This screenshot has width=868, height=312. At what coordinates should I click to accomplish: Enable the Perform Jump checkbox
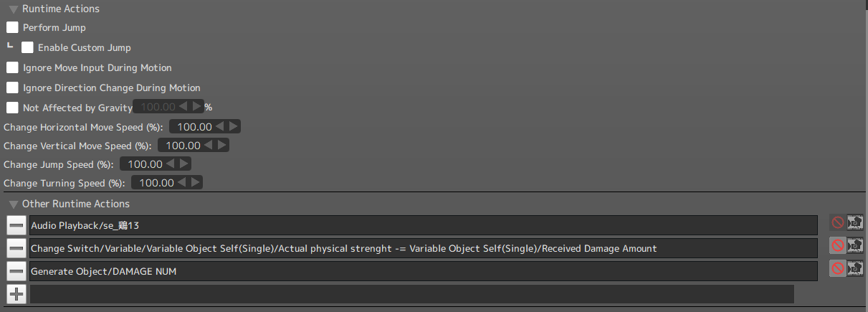(12, 27)
